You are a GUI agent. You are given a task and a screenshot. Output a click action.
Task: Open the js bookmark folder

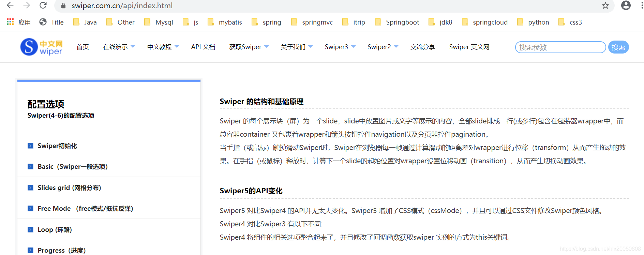click(191, 22)
